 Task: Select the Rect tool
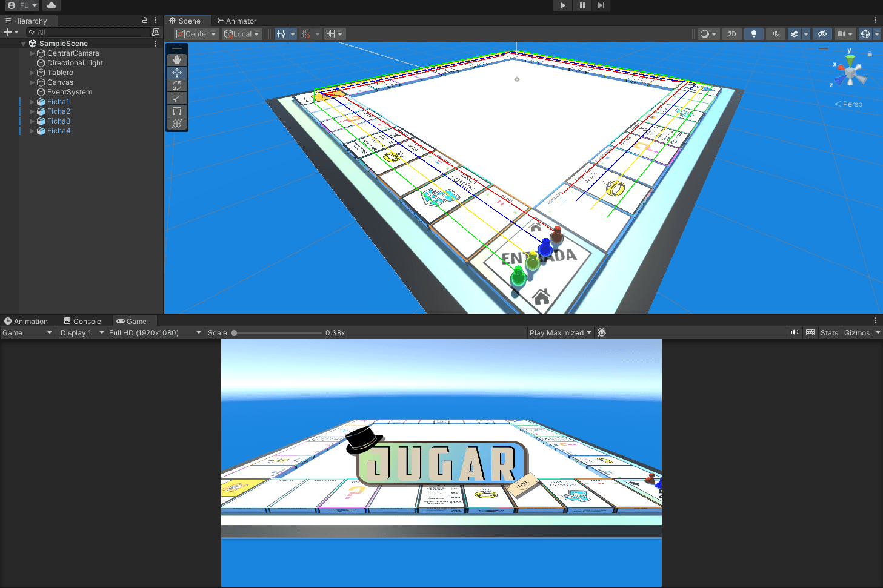click(x=177, y=111)
